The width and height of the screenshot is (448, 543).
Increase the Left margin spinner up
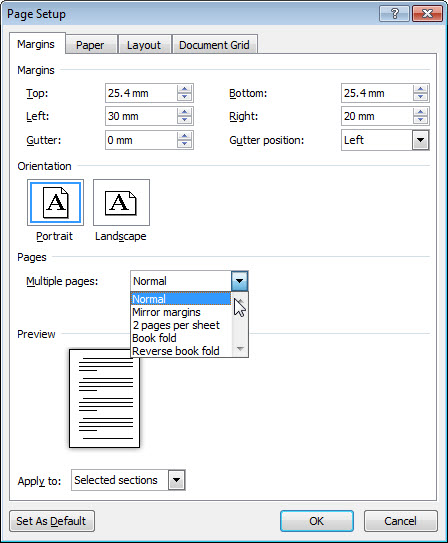185,112
